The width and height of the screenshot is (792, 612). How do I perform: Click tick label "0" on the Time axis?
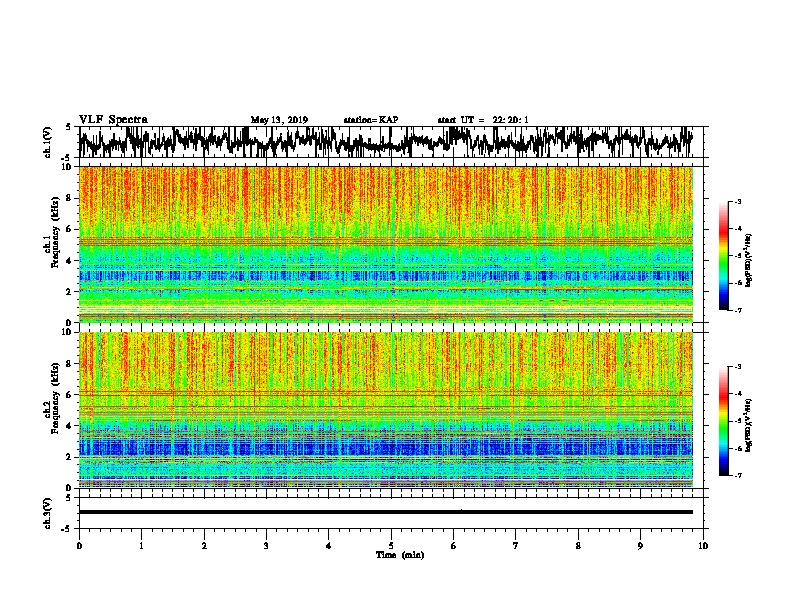click(x=79, y=545)
